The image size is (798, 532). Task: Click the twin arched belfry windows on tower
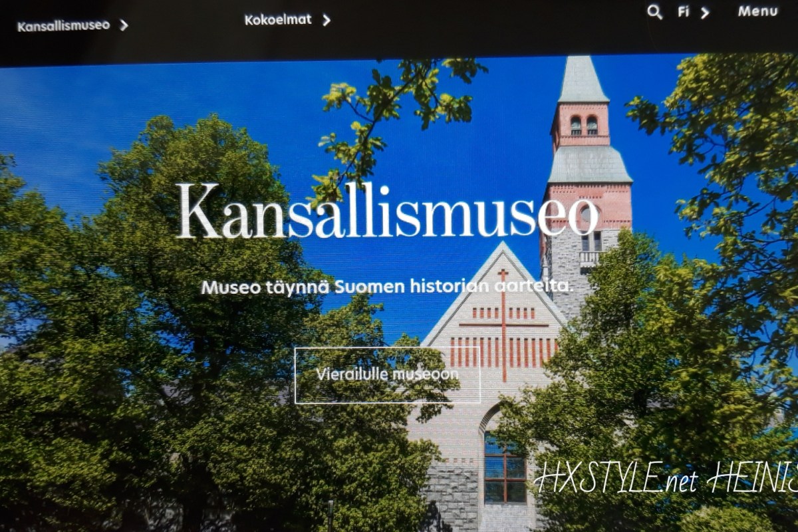tap(584, 125)
